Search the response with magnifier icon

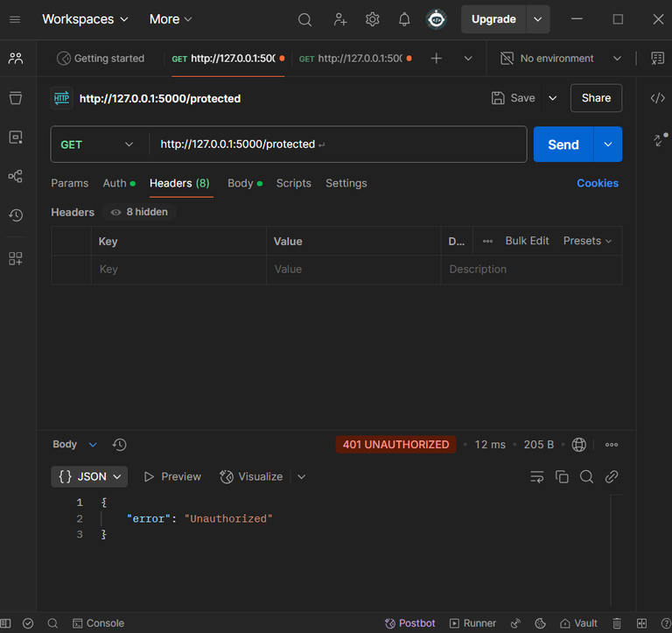(587, 476)
